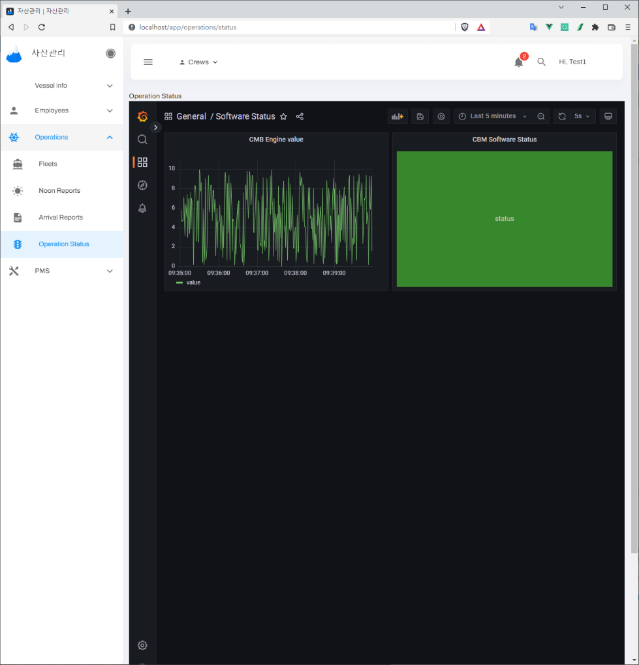Select the green status panel
This screenshot has width=639, height=665.
(505, 219)
